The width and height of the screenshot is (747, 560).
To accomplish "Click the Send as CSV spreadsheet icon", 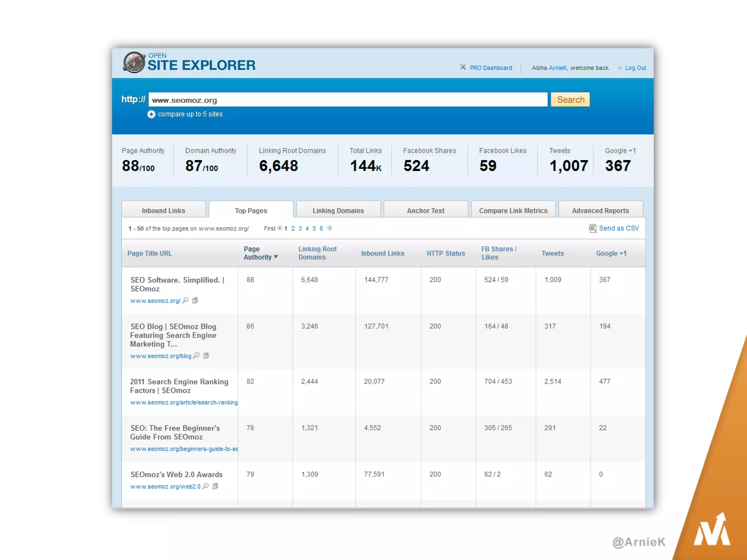I will click(593, 228).
